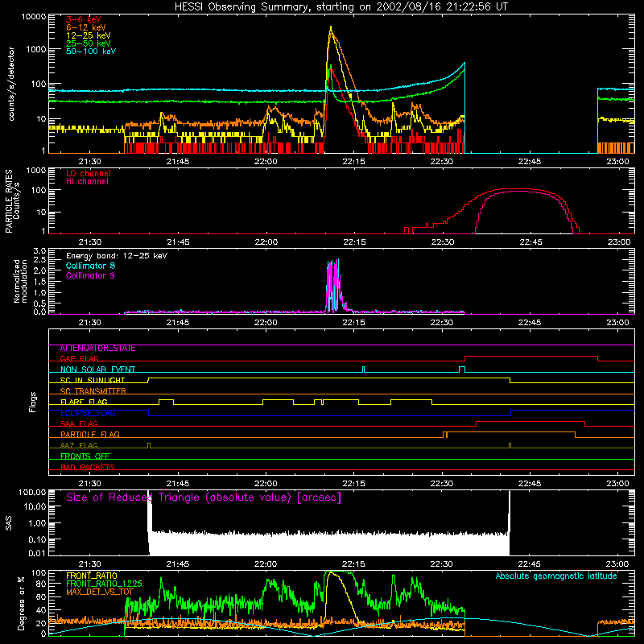Click the counts/s/detector axis label
The image size is (644, 644).
coord(11,84)
